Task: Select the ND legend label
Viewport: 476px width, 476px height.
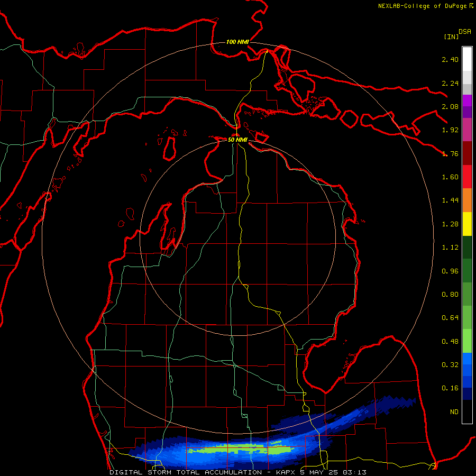Action: pyautogui.click(x=454, y=412)
